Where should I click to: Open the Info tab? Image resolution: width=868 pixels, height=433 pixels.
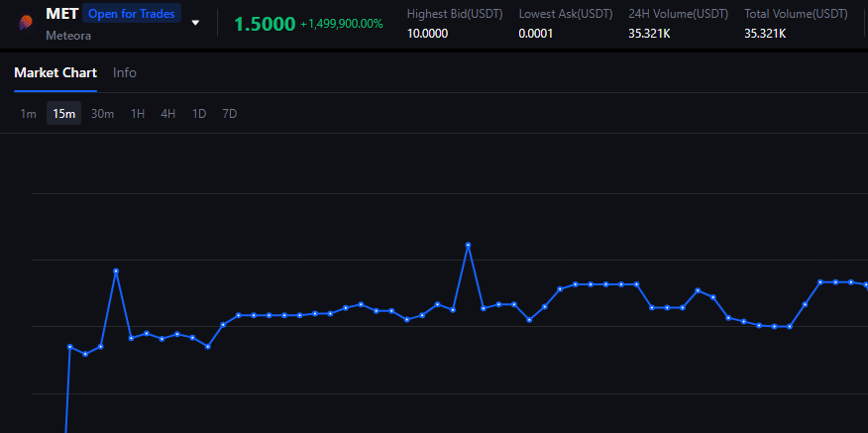point(125,72)
